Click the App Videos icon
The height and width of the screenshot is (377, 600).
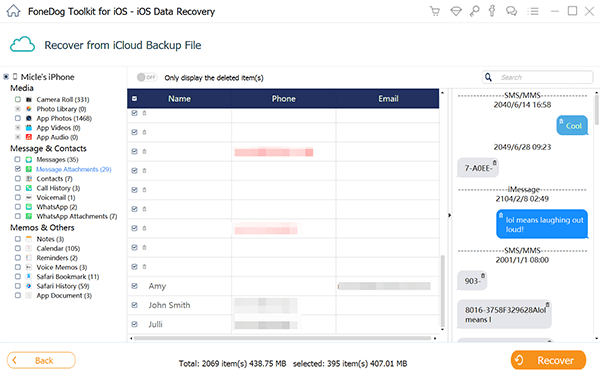tap(29, 128)
